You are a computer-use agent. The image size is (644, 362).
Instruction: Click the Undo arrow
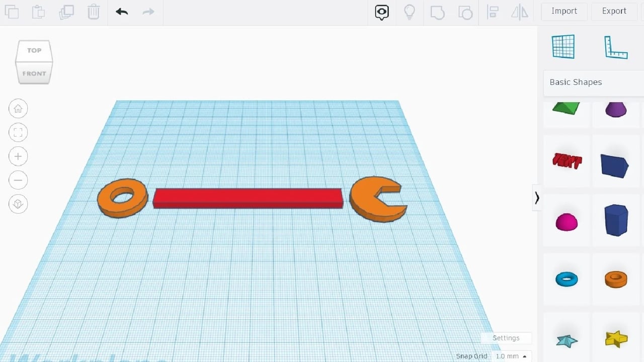point(121,12)
